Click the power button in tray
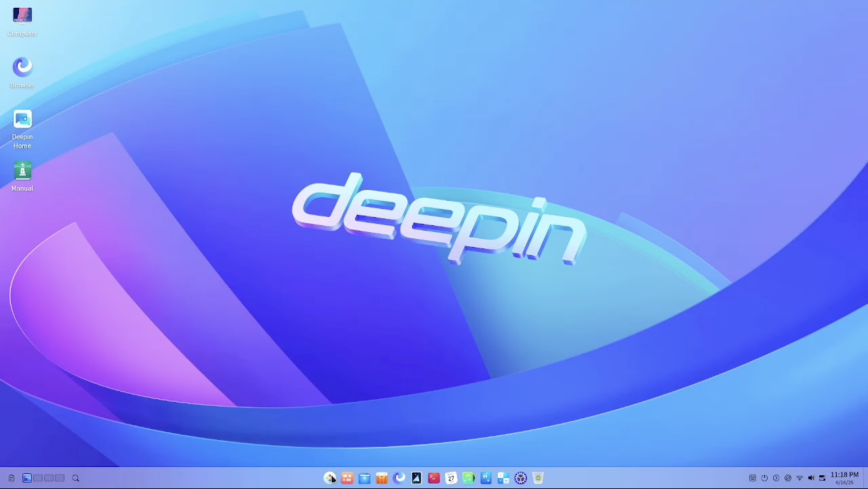The image size is (868, 489). [764, 478]
